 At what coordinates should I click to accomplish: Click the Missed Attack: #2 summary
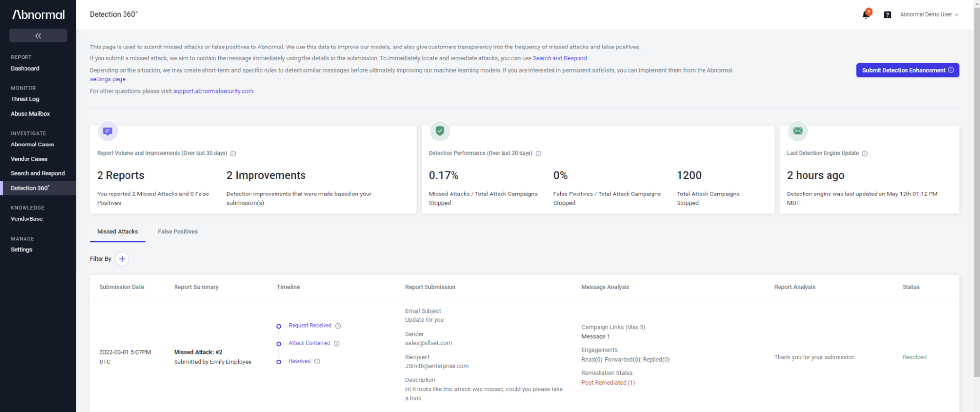pos(198,352)
